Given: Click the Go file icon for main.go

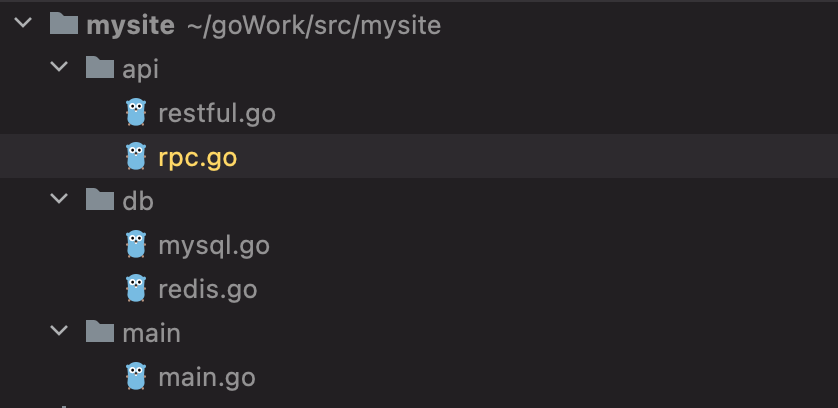Looking at the screenshot, I should coord(136,377).
